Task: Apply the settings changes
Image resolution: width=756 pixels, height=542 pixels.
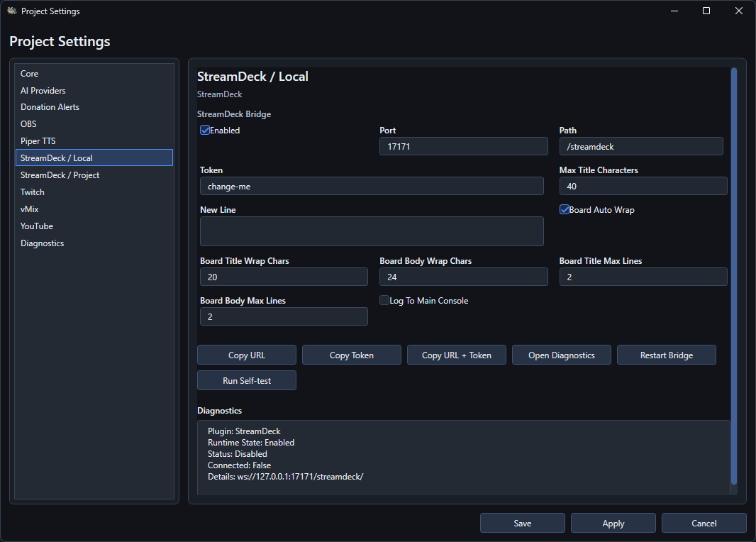Action: pyautogui.click(x=613, y=523)
